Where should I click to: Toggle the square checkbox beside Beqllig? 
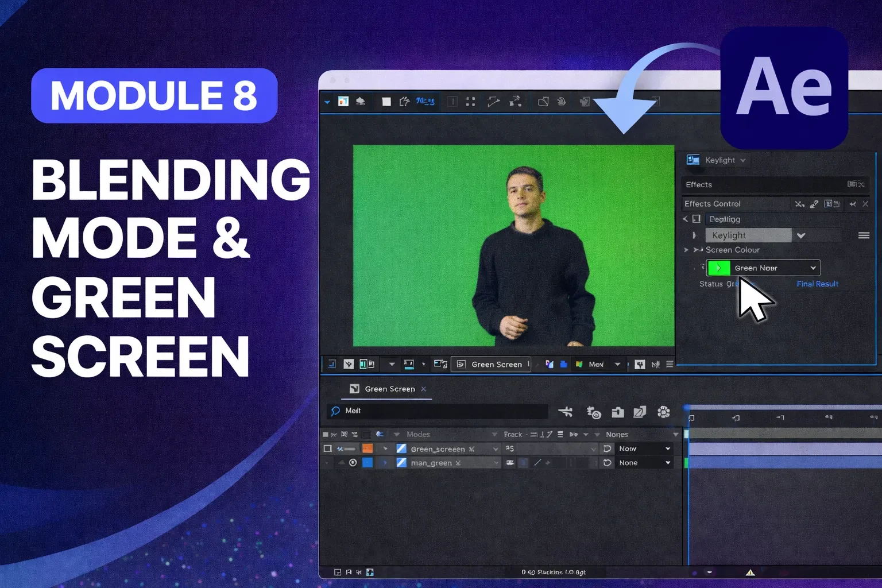click(697, 219)
